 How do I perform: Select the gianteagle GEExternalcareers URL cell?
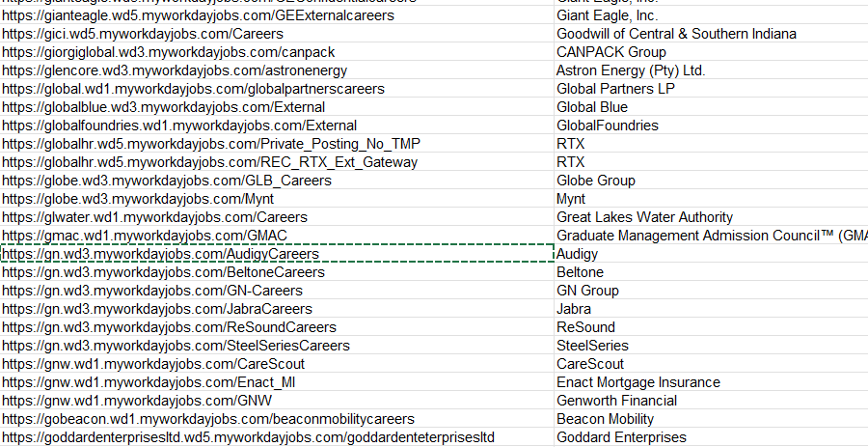277,14
